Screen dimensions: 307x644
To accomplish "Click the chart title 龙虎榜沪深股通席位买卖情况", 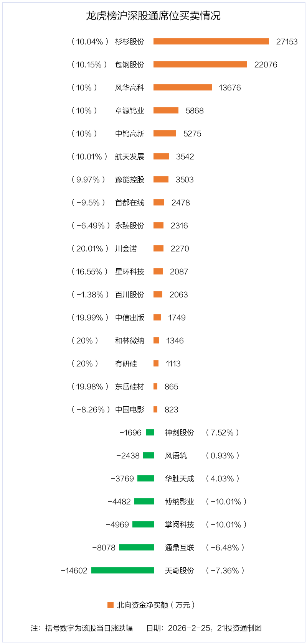I will tap(153, 16).
